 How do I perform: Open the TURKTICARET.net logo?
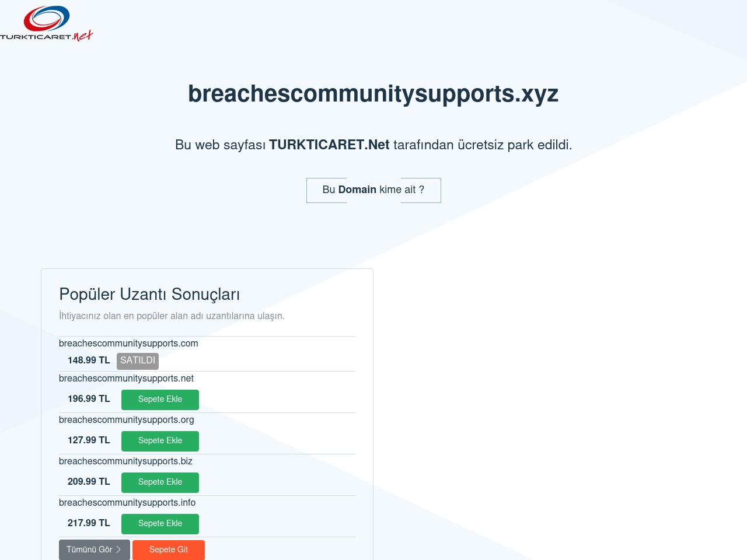tap(47, 23)
